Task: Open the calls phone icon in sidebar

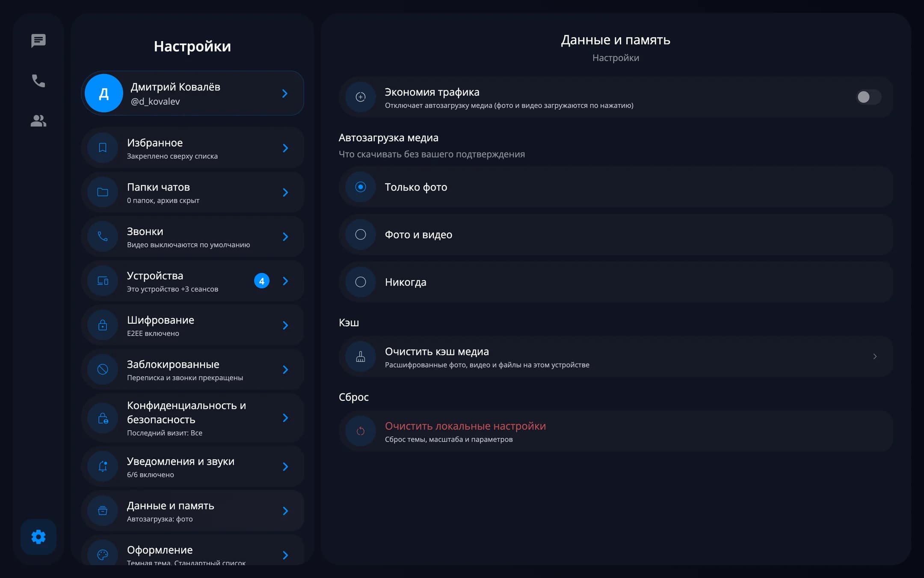Action: tap(38, 80)
